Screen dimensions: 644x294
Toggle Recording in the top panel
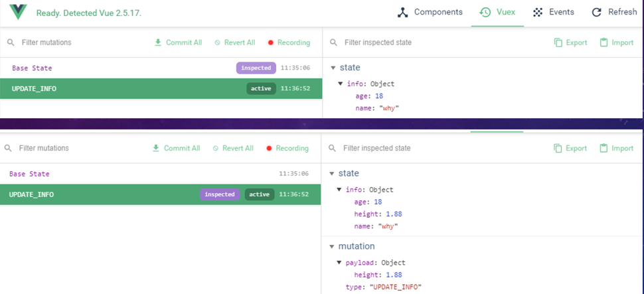click(288, 42)
